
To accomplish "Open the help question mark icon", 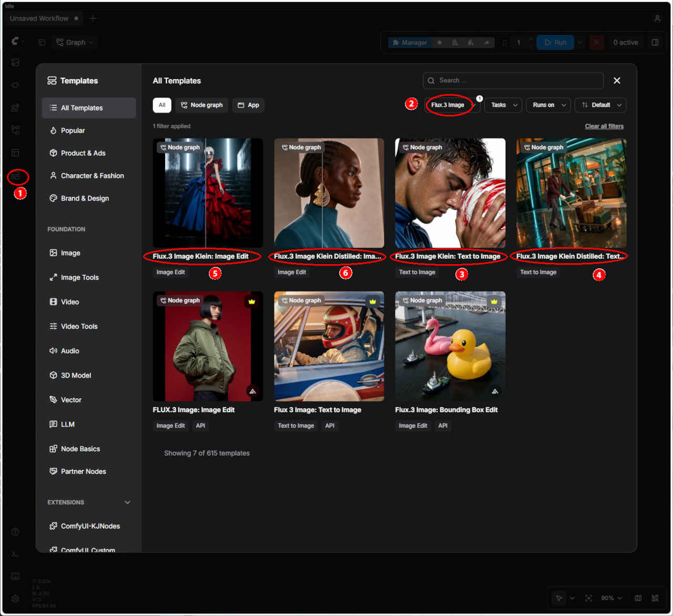I will tap(15, 531).
